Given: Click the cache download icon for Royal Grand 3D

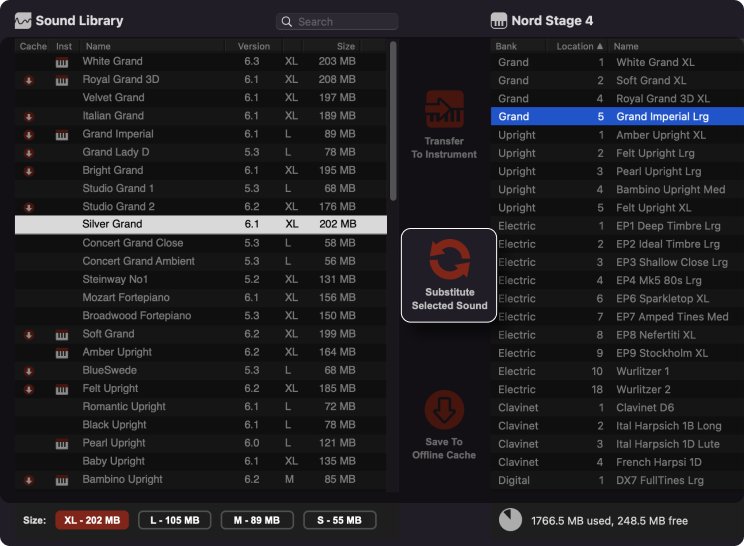Looking at the screenshot, I should pos(28,80).
